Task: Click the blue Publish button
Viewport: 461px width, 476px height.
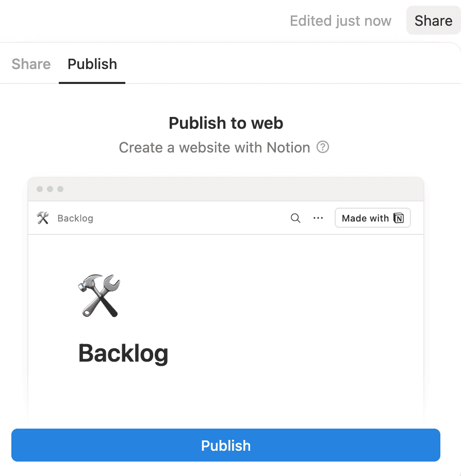Action: (x=226, y=445)
